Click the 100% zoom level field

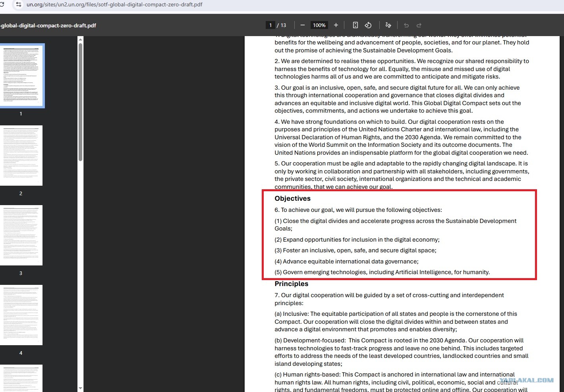coord(319,25)
